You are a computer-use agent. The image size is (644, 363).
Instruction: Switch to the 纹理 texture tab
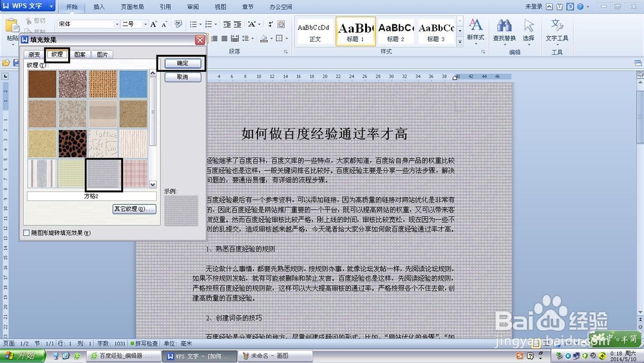point(57,54)
